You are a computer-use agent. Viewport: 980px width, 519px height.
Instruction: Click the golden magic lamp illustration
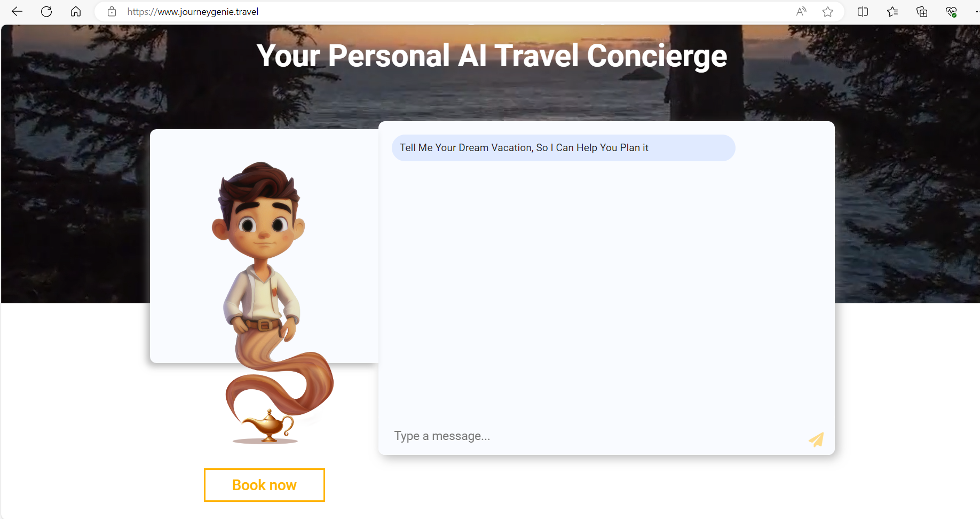tap(267, 427)
